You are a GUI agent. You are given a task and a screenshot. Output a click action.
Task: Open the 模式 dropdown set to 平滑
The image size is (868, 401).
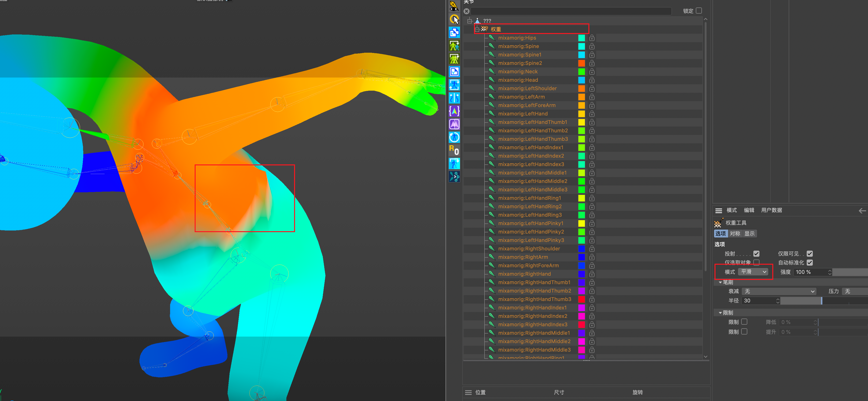(x=753, y=272)
